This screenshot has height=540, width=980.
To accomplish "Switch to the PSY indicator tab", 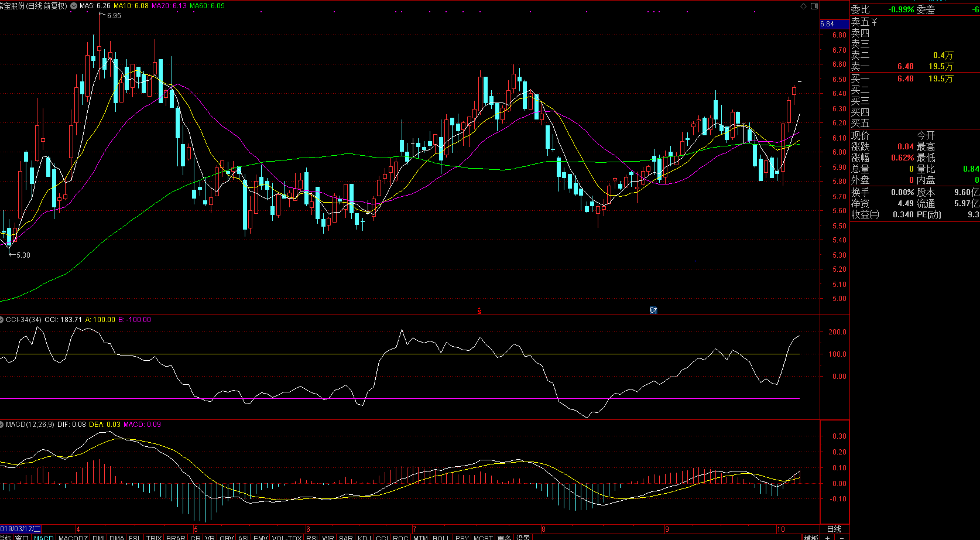I will (462, 537).
